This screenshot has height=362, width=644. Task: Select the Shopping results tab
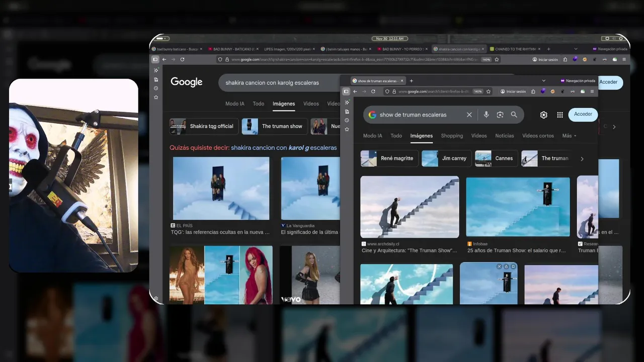[x=452, y=136]
